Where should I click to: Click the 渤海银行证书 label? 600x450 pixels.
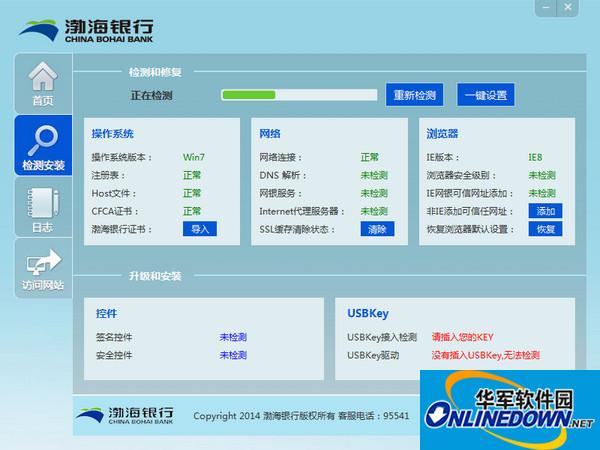coord(122,229)
